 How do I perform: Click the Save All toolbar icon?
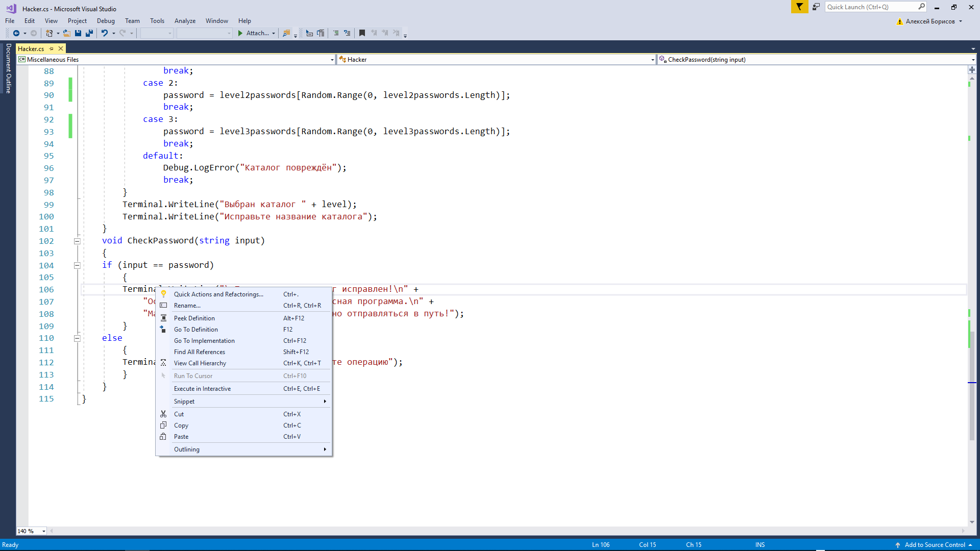[89, 33]
